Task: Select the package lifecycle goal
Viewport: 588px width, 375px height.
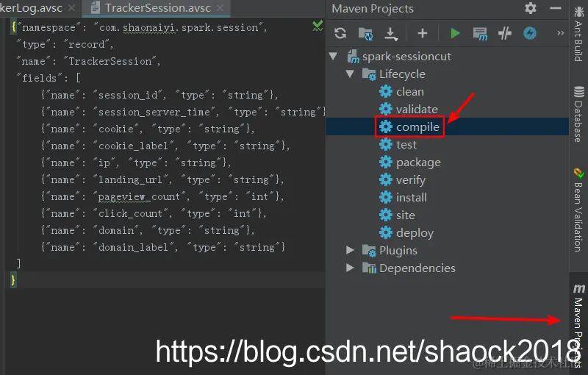Action: [418, 162]
